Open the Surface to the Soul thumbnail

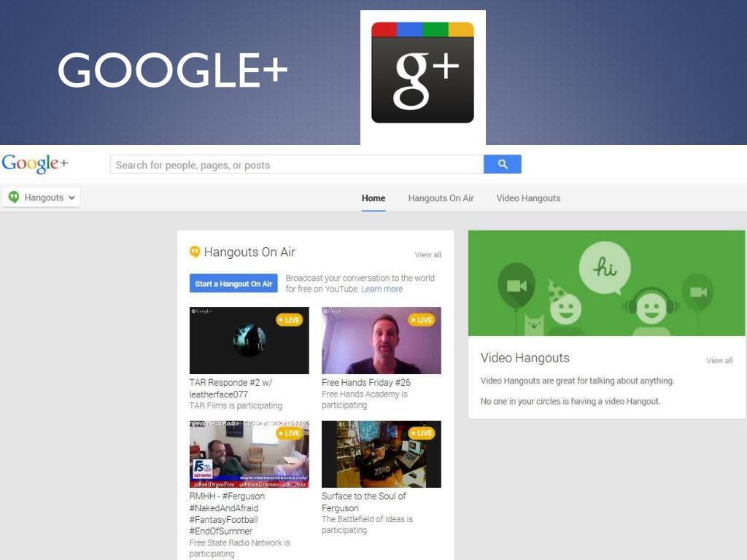click(x=381, y=454)
